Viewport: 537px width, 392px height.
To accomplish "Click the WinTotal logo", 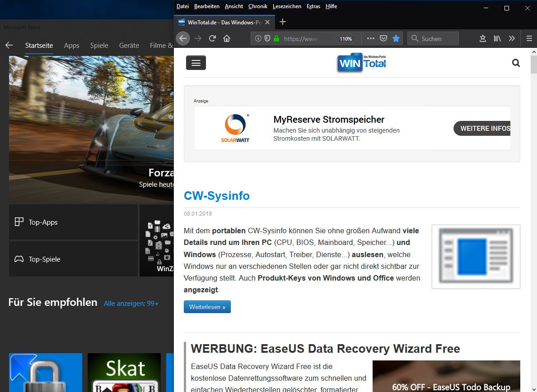I will [362, 63].
